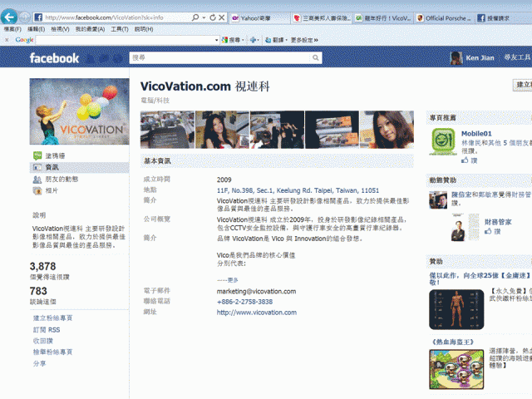Screen dimensions: 532x399
Task: Click the 檢舉粉絲專頁 report link
Action: [52, 352]
